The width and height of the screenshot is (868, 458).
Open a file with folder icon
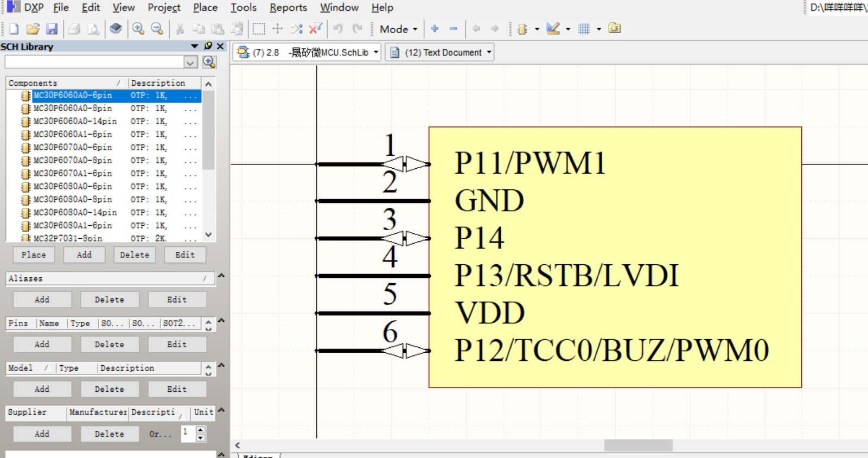tap(33, 29)
